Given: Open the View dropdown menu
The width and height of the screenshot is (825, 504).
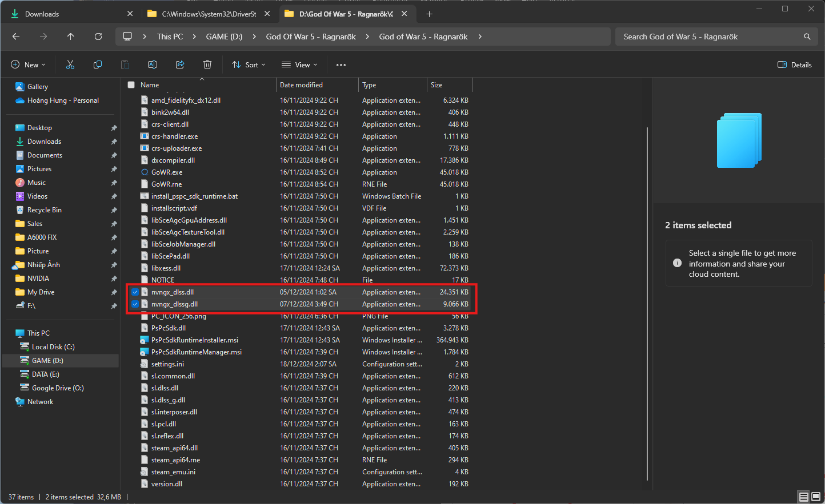Looking at the screenshot, I should 299,64.
